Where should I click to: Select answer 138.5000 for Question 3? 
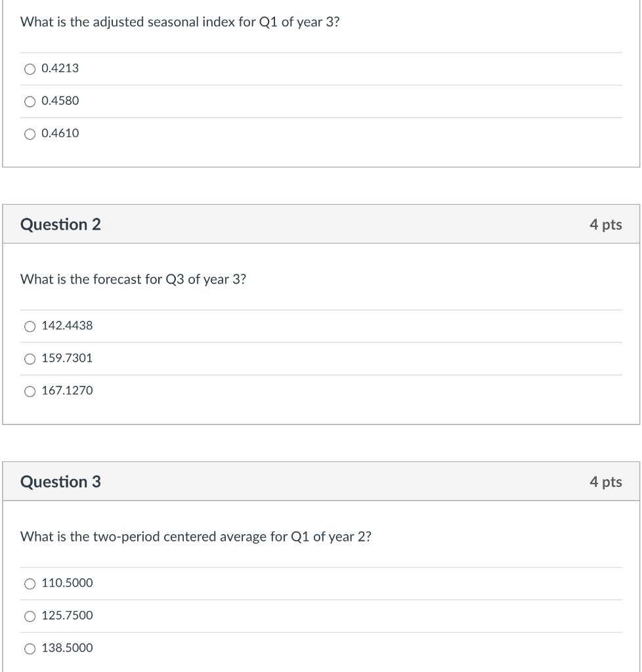[30, 648]
